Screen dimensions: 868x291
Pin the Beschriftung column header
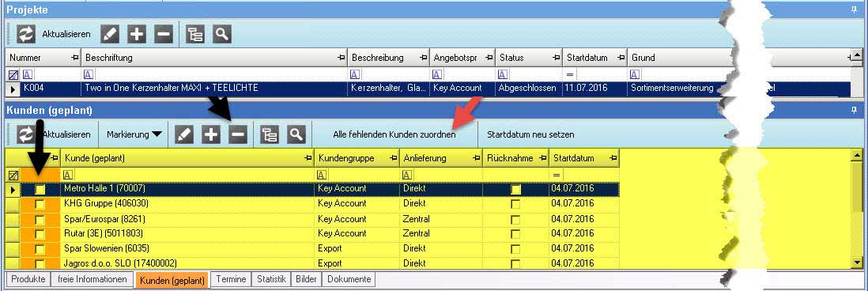pyautogui.click(x=342, y=58)
